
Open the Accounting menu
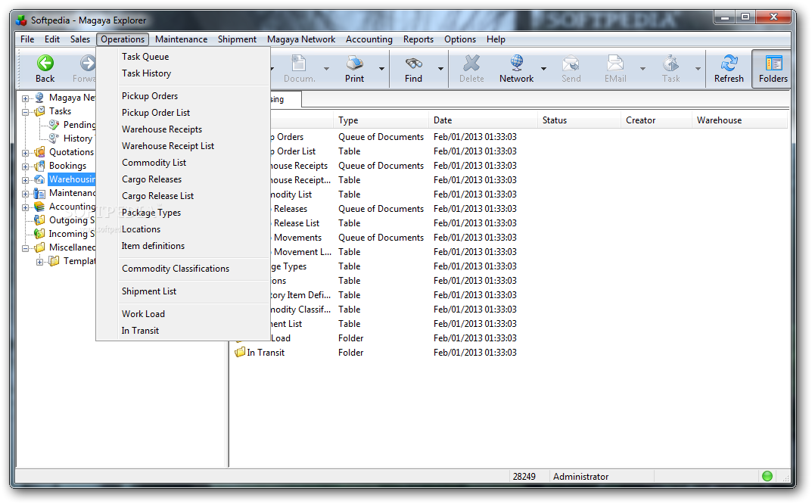pyautogui.click(x=369, y=39)
